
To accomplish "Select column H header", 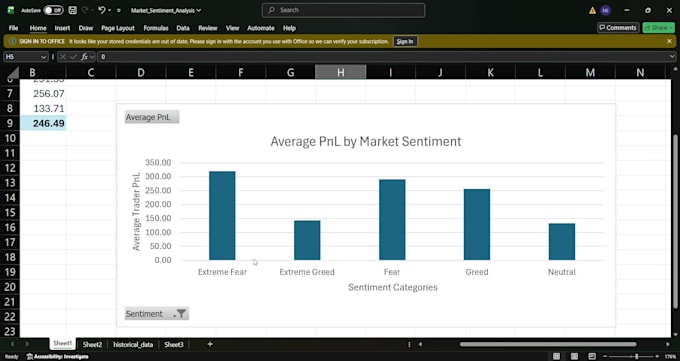I will point(340,72).
